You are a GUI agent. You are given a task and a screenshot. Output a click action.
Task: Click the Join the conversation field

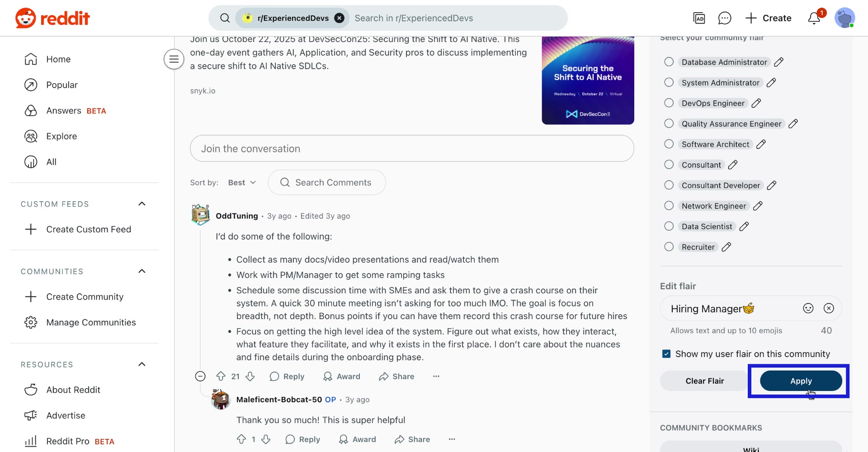411,148
